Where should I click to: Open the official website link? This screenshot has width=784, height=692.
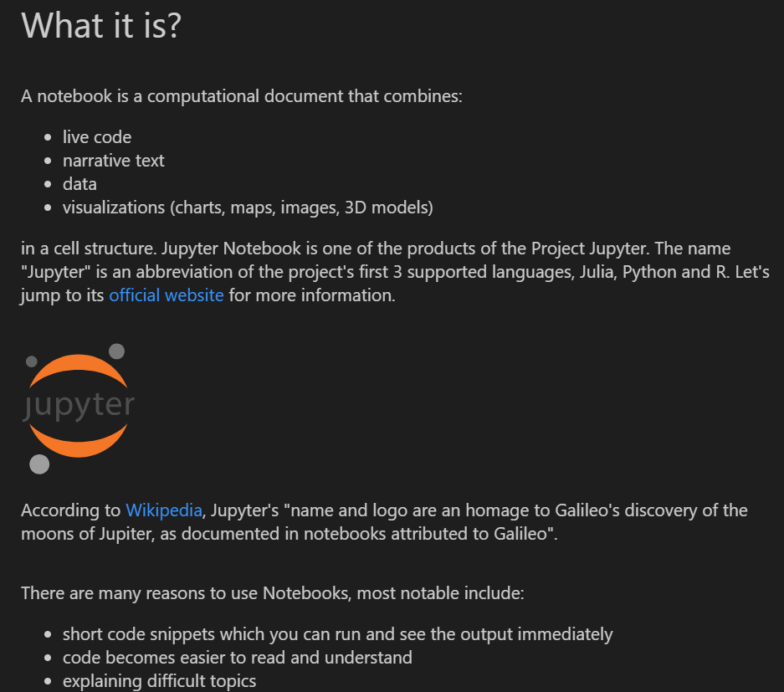(x=166, y=295)
